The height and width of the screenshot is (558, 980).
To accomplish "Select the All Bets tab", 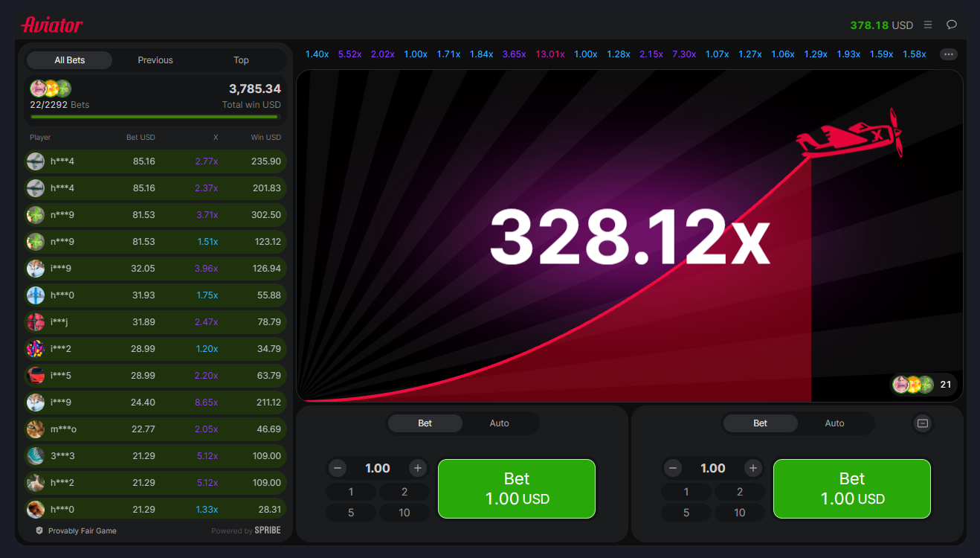I will click(69, 60).
